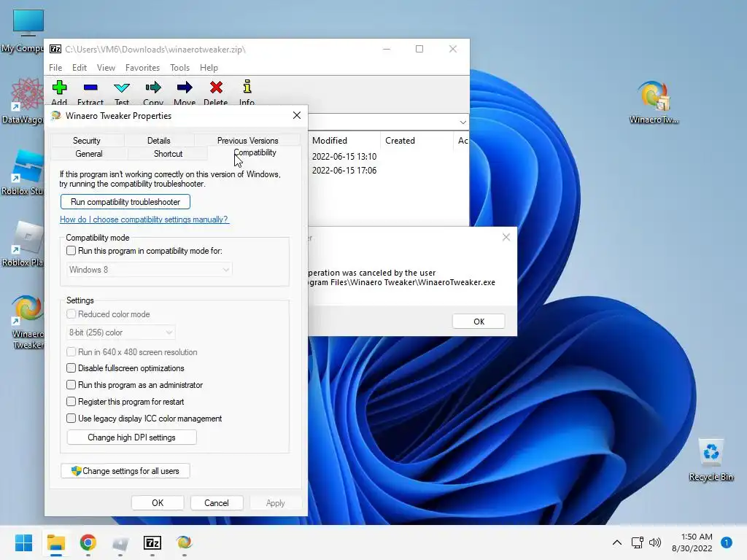Open the File menu in 7-Zip
The height and width of the screenshot is (560, 747).
(x=55, y=68)
